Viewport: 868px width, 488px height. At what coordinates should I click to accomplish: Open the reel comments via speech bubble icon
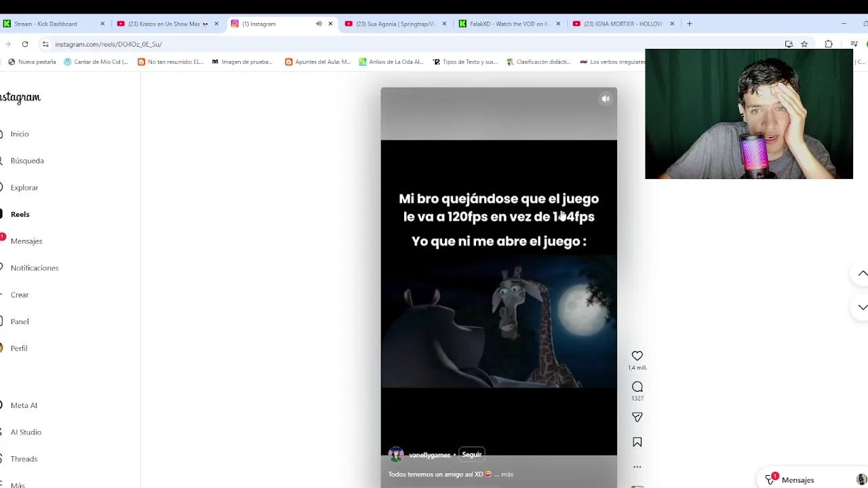(637, 386)
